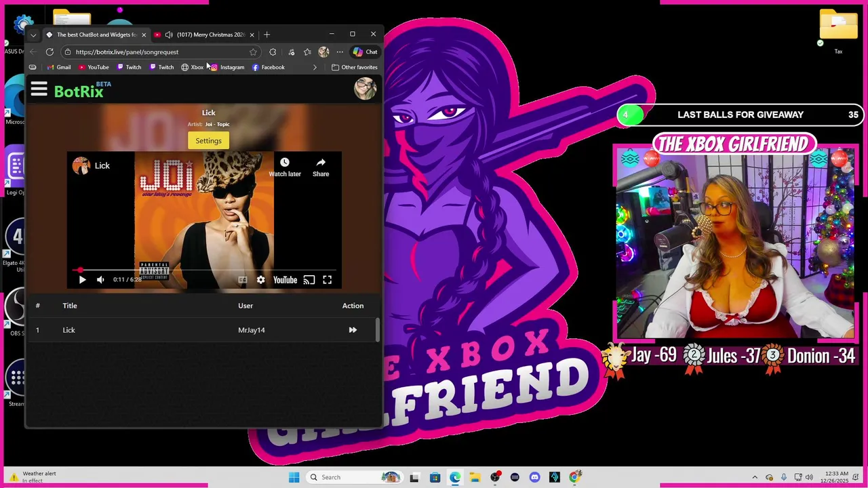Click MrJay14 user in the queue

252,330
